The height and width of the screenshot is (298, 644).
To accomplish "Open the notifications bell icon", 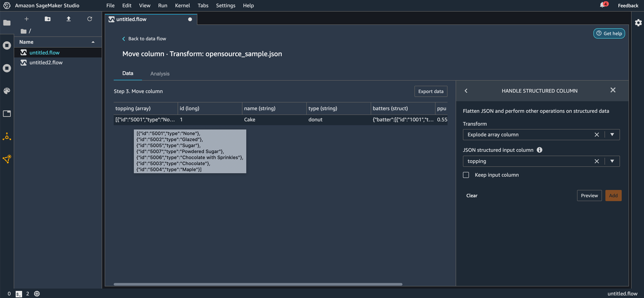I will click(603, 5).
